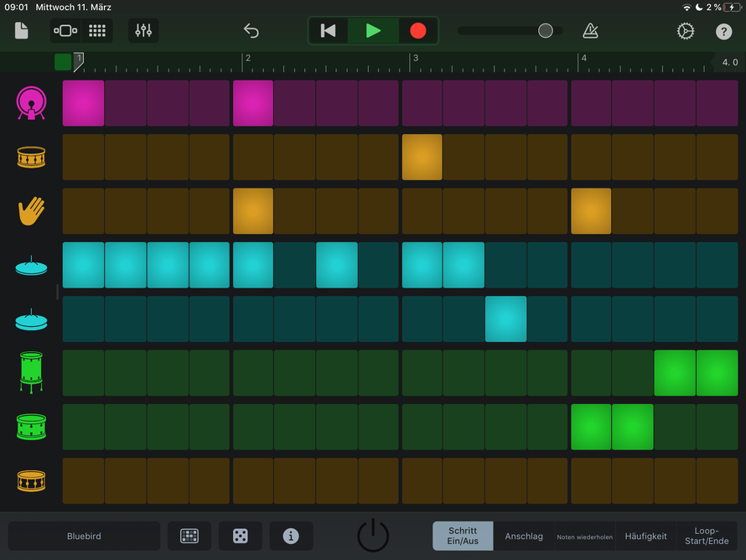Adjust the master volume slider knob
The width and height of the screenshot is (746, 560).
click(545, 31)
